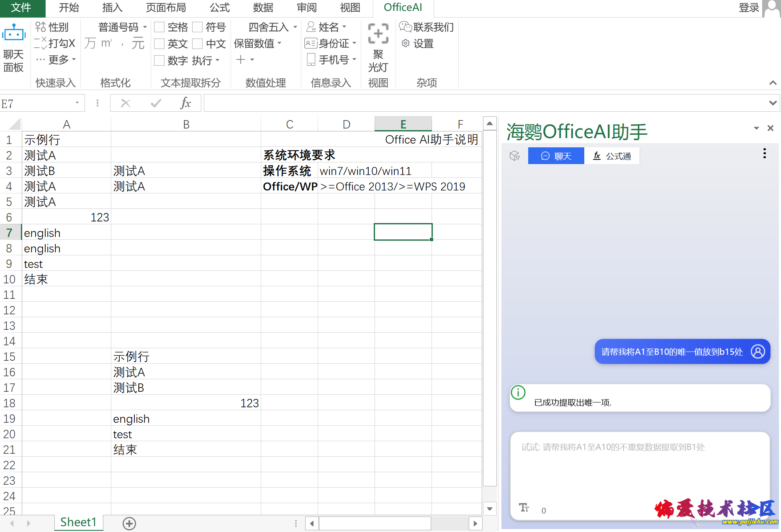Open the 页面布局 ribbon tab
This screenshot has height=532, width=781.
(x=166, y=8)
